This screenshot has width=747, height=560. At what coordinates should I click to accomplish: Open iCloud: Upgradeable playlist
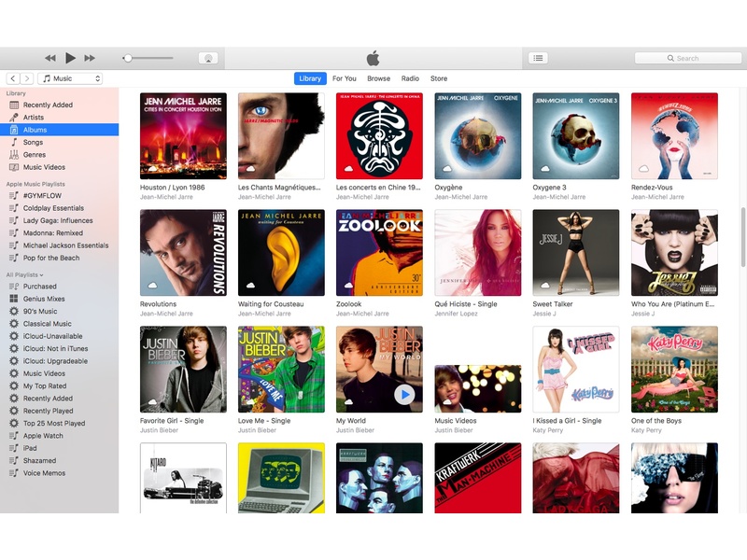click(59, 361)
